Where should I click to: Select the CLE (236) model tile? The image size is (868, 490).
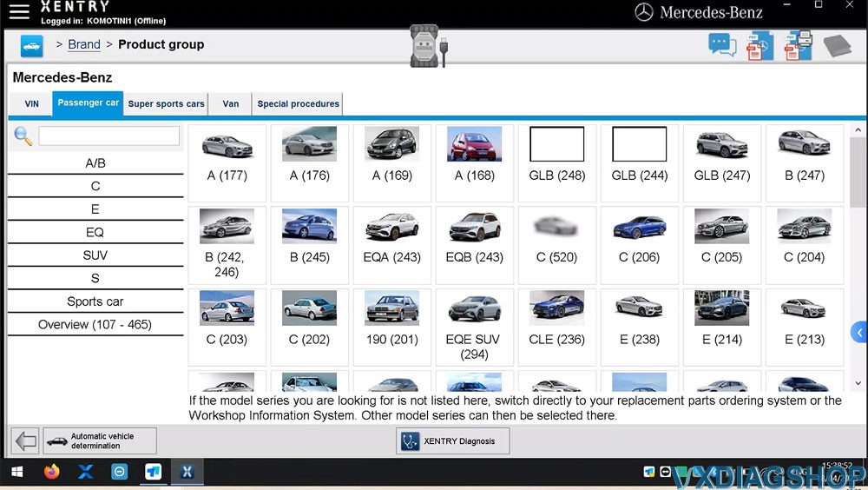(557, 327)
